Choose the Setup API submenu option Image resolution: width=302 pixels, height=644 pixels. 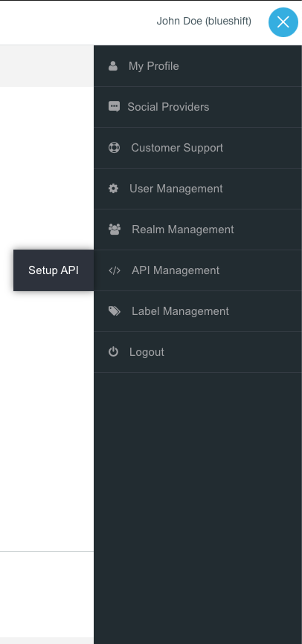click(54, 270)
